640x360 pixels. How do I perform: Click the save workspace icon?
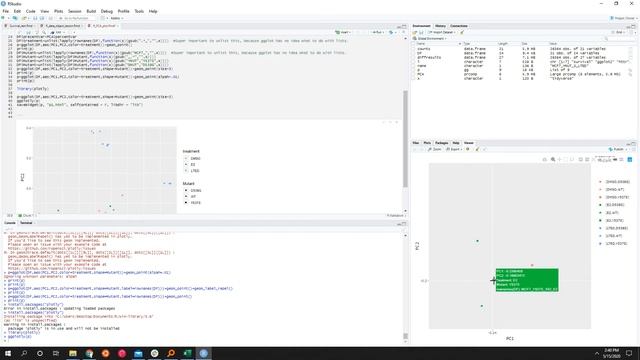click(421, 32)
